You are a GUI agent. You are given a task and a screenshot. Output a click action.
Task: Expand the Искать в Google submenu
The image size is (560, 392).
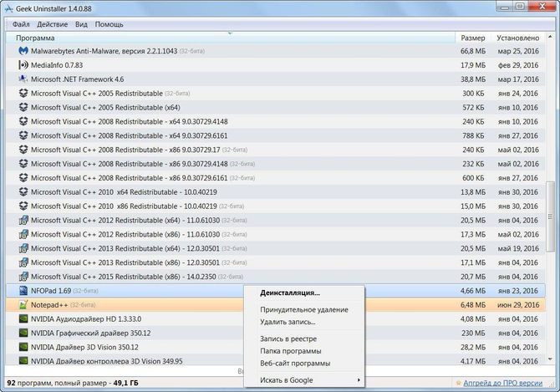pos(304,380)
